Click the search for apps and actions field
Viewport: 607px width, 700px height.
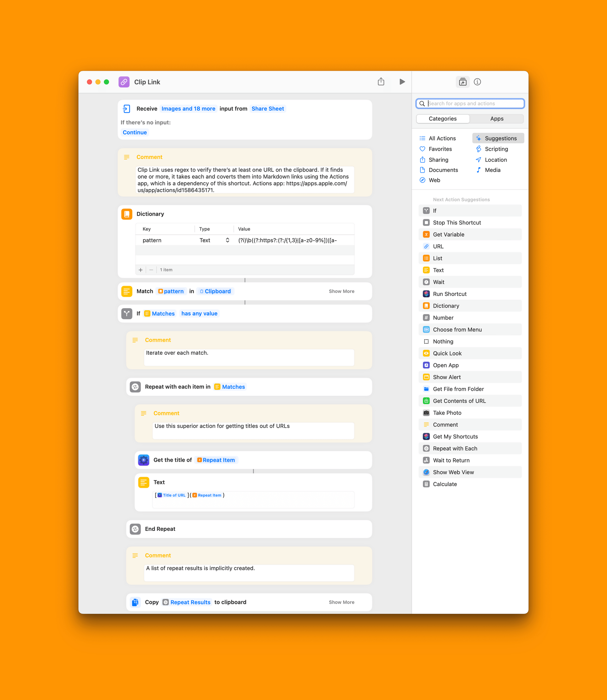pyautogui.click(x=470, y=104)
